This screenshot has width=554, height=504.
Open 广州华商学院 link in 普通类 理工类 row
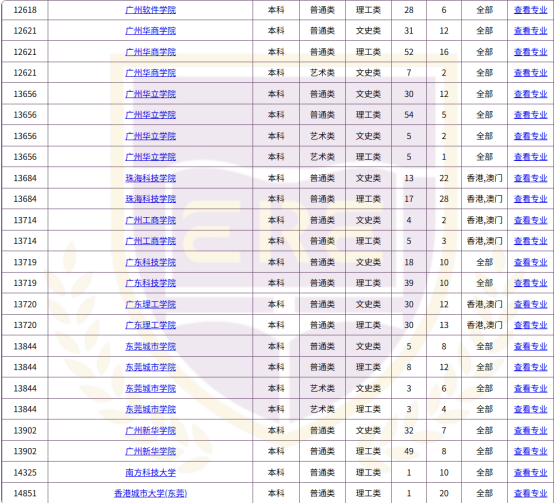click(x=151, y=52)
